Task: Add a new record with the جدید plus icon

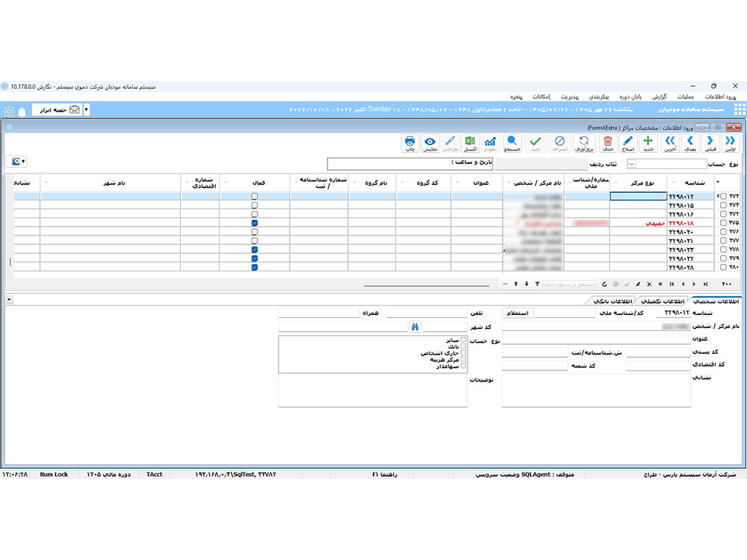Action: point(648,144)
